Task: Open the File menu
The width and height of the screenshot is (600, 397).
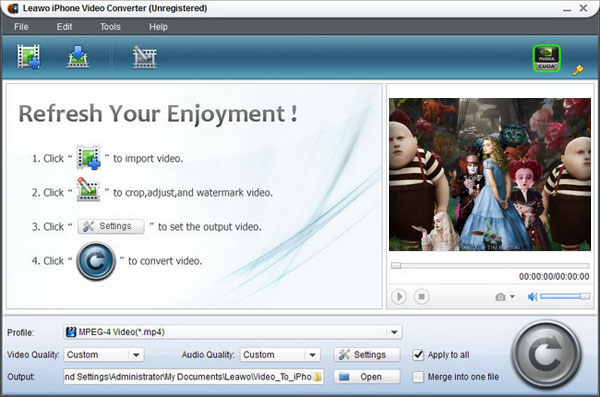Action: [21, 27]
